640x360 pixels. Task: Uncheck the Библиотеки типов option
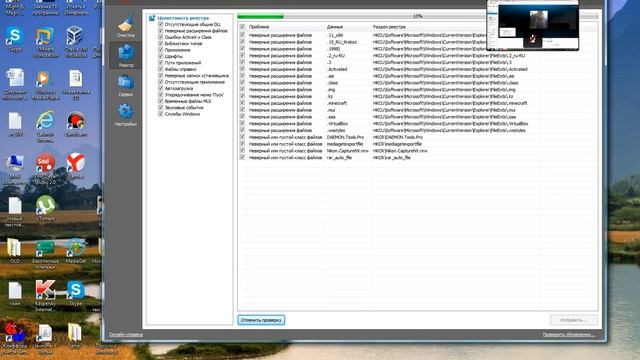click(x=161, y=43)
